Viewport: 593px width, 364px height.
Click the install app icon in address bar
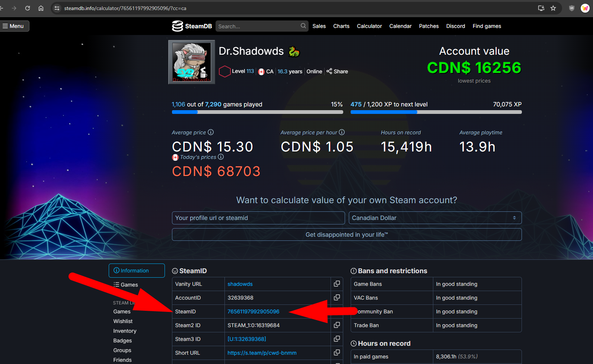point(541,8)
